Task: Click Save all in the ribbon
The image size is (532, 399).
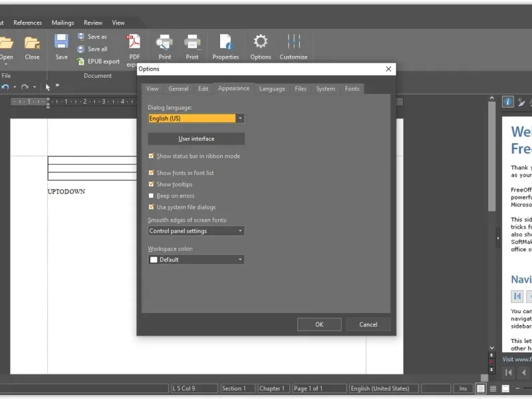Action: (x=92, y=49)
